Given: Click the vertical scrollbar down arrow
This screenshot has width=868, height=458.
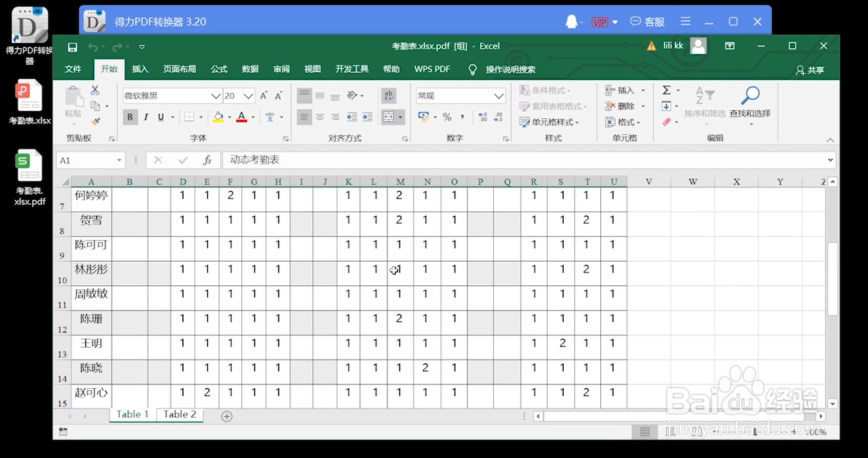Looking at the screenshot, I should click(832, 404).
